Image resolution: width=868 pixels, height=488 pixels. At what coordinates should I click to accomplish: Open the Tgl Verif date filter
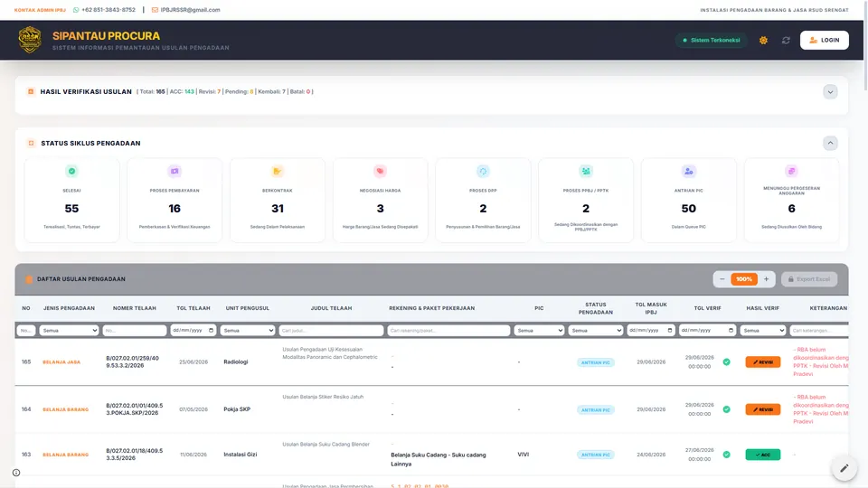[x=707, y=331]
